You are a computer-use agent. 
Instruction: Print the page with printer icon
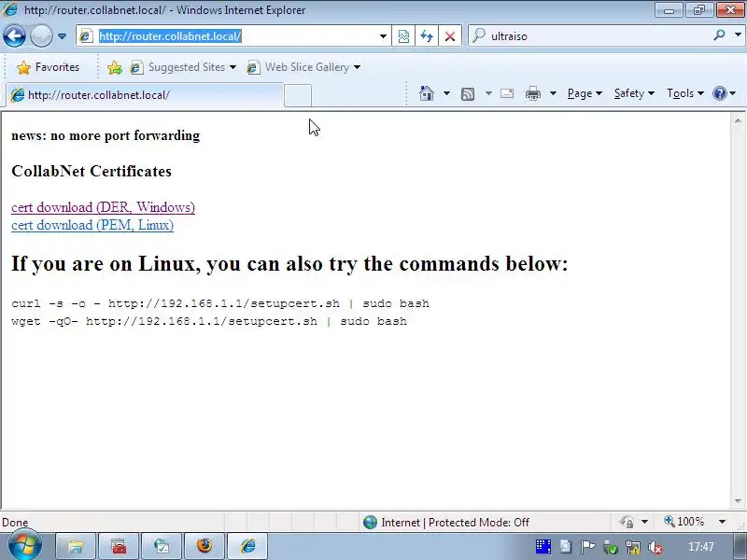pyautogui.click(x=533, y=93)
